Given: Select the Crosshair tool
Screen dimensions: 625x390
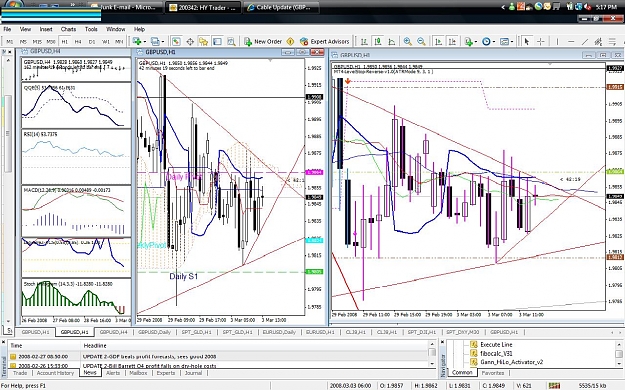Looking at the screenshot, I should pos(541,41).
